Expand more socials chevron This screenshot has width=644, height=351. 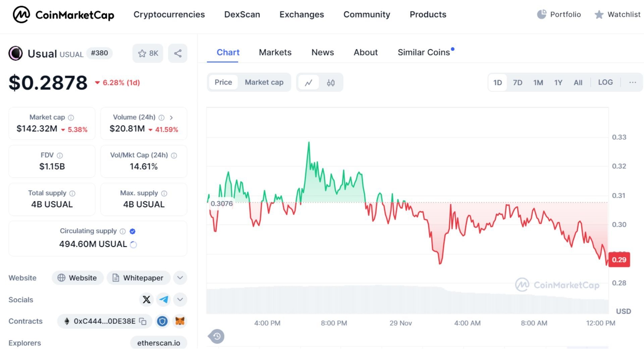180,299
